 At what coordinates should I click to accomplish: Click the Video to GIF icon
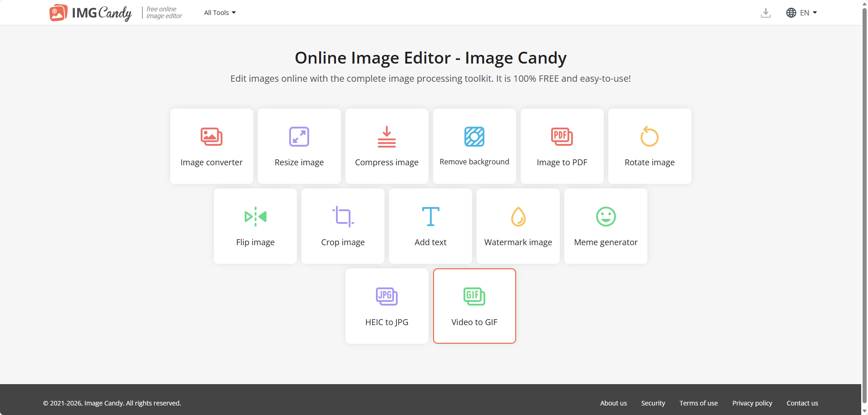474,296
